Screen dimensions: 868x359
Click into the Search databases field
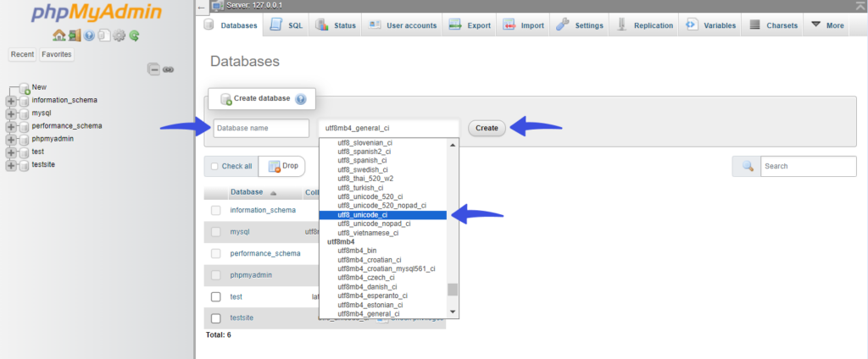(808, 166)
